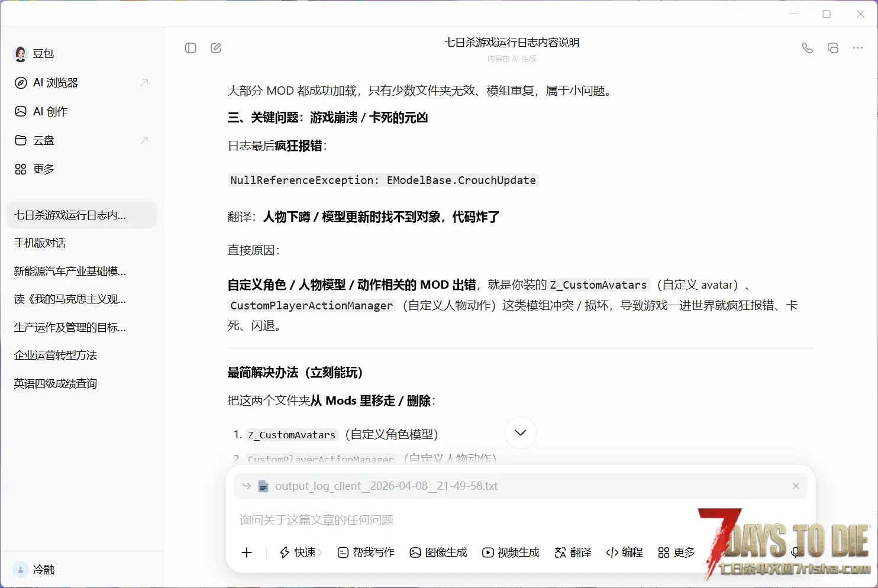Open the 英语四级成绩查询 conversation
Image resolution: width=878 pixels, height=588 pixels.
[56, 383]
